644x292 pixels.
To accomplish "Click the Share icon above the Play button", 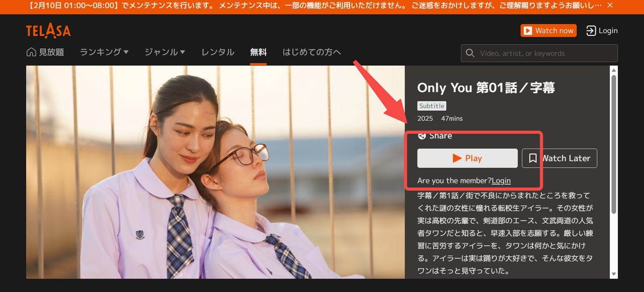I will click(x=421, y=135).
